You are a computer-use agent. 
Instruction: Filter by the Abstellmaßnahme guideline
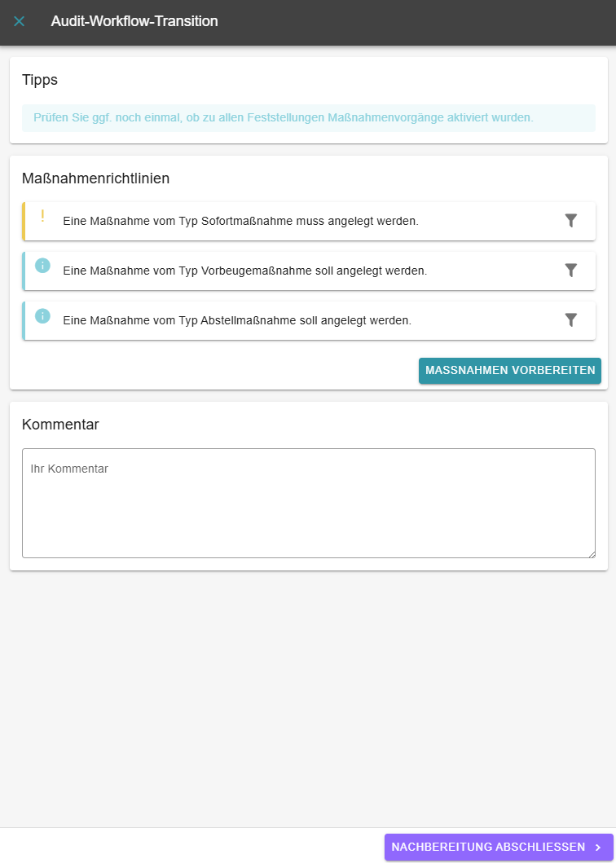pyautogui.click(x=571, y=320)
